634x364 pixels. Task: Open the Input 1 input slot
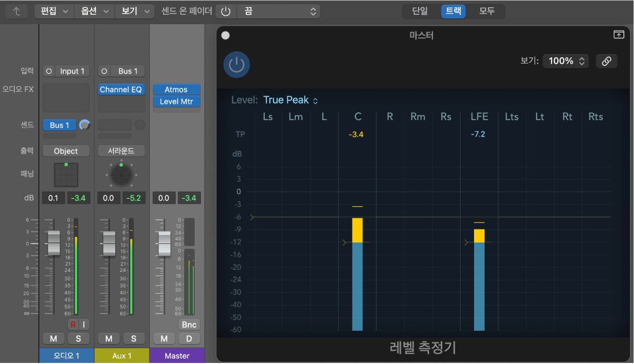pos(72,71)
